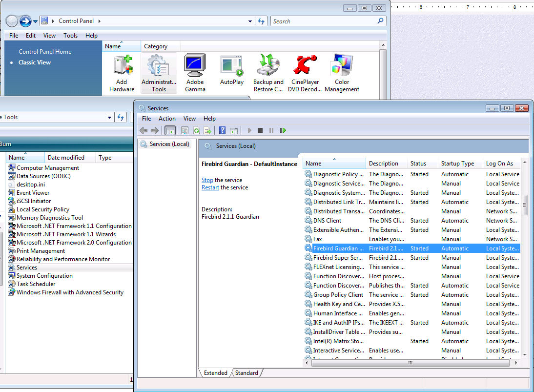The image size is (534, 392).
Task: Switch to the Standard tab
Action: (246, 373)
